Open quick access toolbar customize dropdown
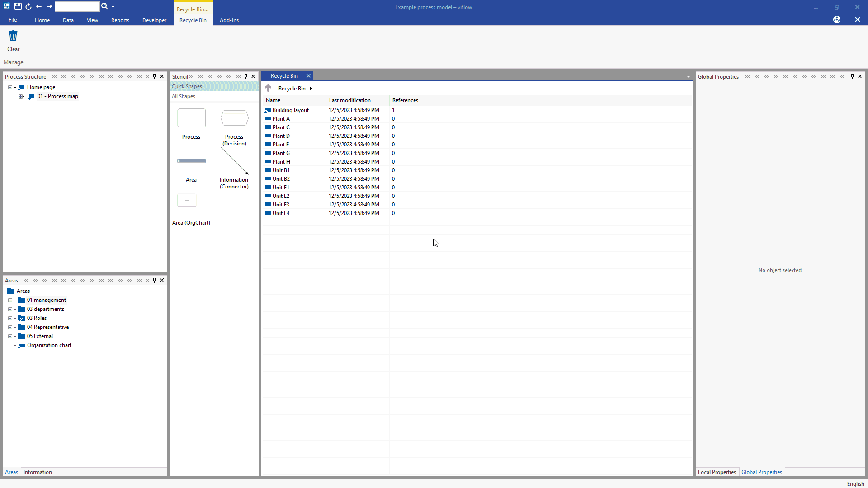Screen dimensions: 868x488 coord(113,6)
